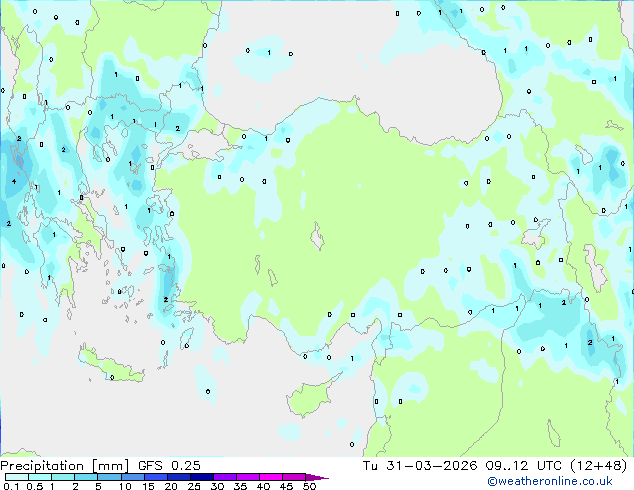Select the 10–15 mm blue legend swatch

[132, 477]
